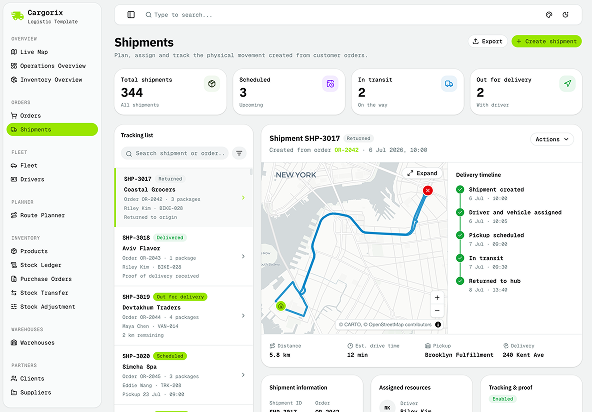Click the In transit timeline check icon
This screenshot has height=412, width=592.
pyautogui.click(x=460, y=258)
